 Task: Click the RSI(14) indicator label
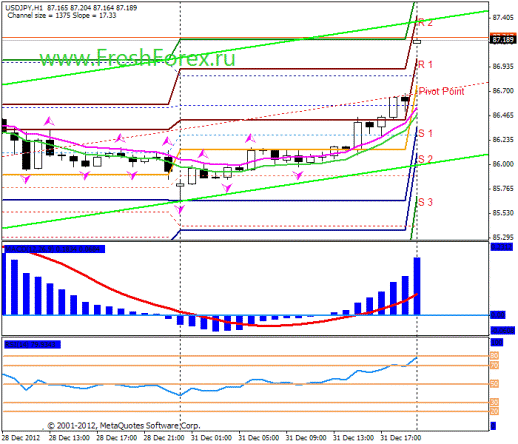[32, 344]
